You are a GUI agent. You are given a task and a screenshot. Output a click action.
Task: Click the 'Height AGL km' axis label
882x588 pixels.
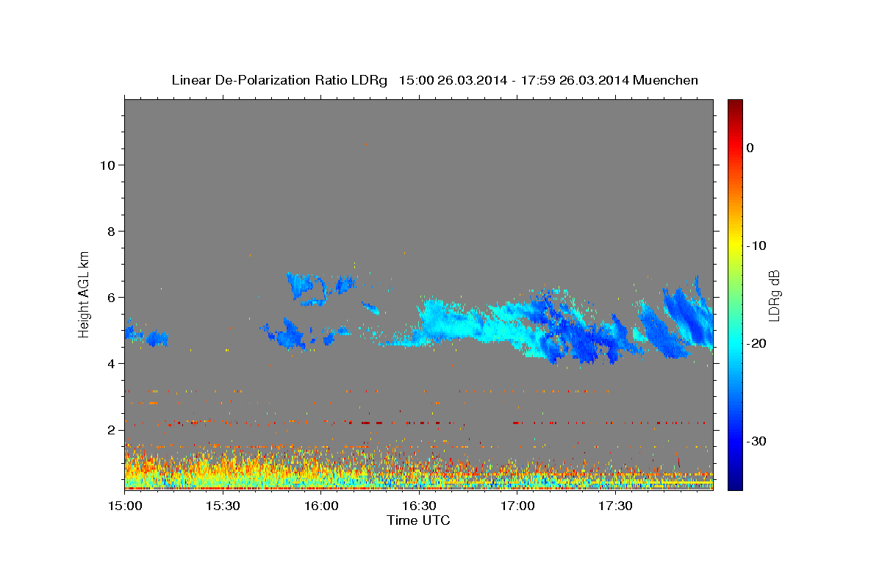click(85, 293)
